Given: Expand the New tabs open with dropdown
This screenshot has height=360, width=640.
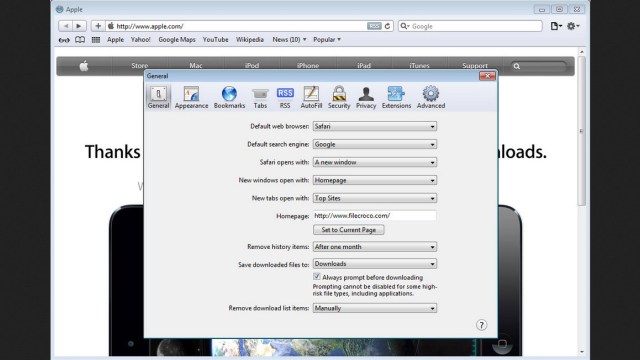Looking at the screenshot, I should 375,198.
